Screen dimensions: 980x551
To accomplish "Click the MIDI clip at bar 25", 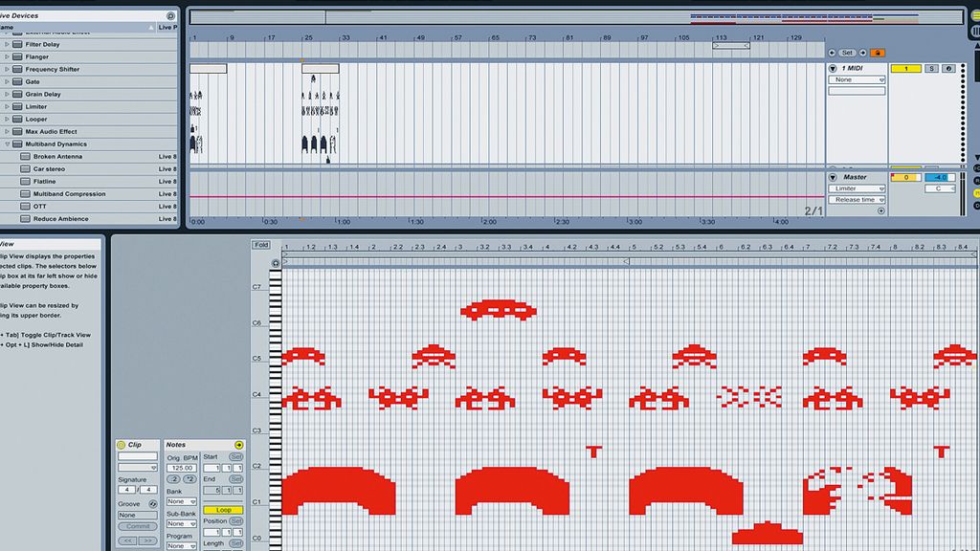I will point(321,69).
